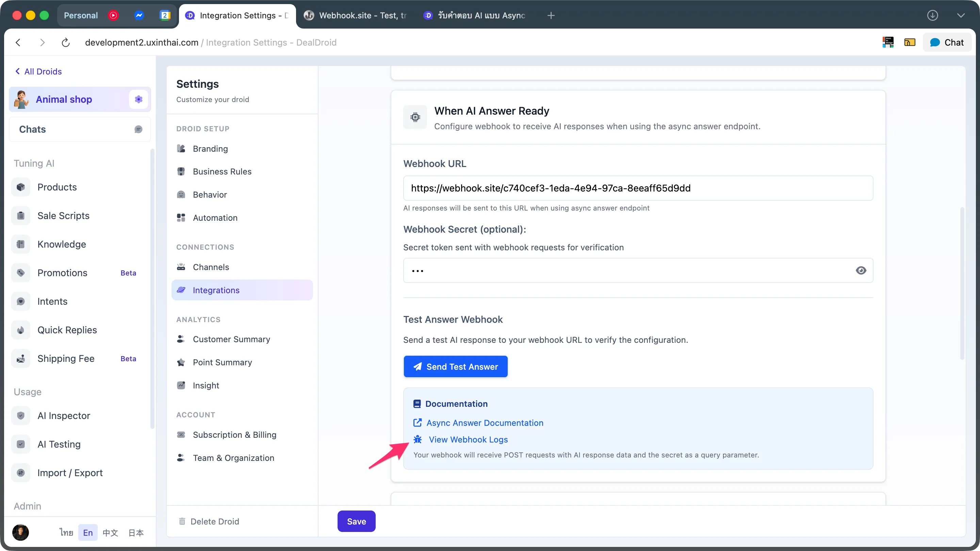
Task: Open AI Inspector via its shield icon
Action: pos(20,415)
